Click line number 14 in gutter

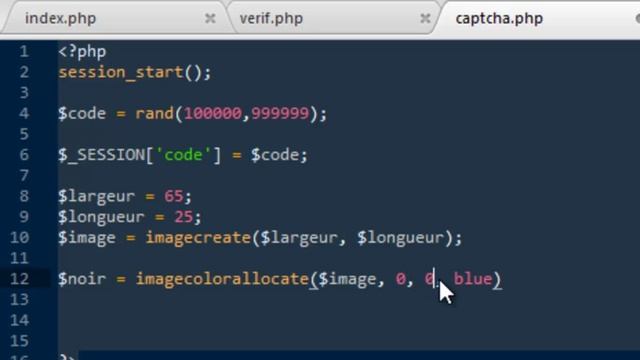(x=20, y=320)
